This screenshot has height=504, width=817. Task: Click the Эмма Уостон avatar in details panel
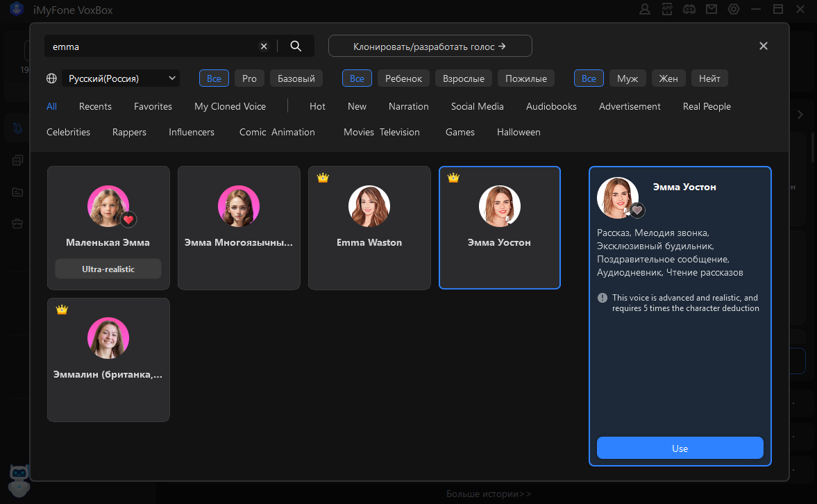(618, 198)
